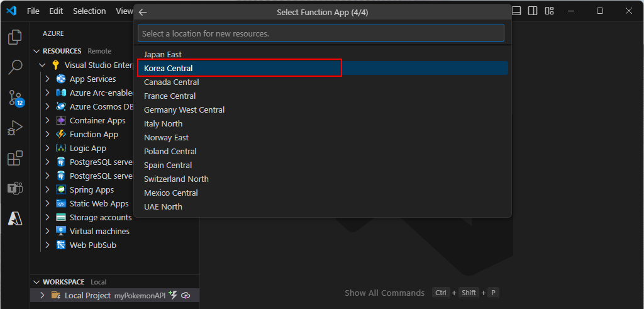The image size is (644, 309).
Task: Open the Selection menu
Action: tap(89, 11)
